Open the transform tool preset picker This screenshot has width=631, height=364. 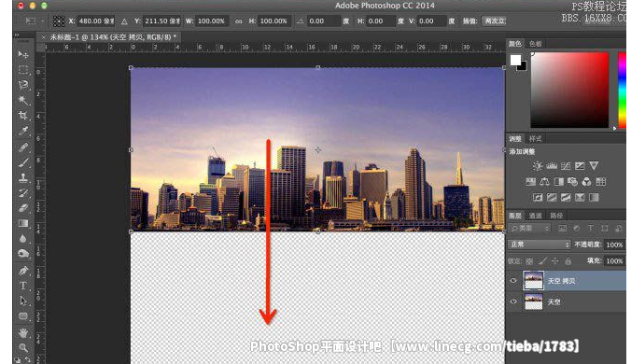tap(35, 21)
